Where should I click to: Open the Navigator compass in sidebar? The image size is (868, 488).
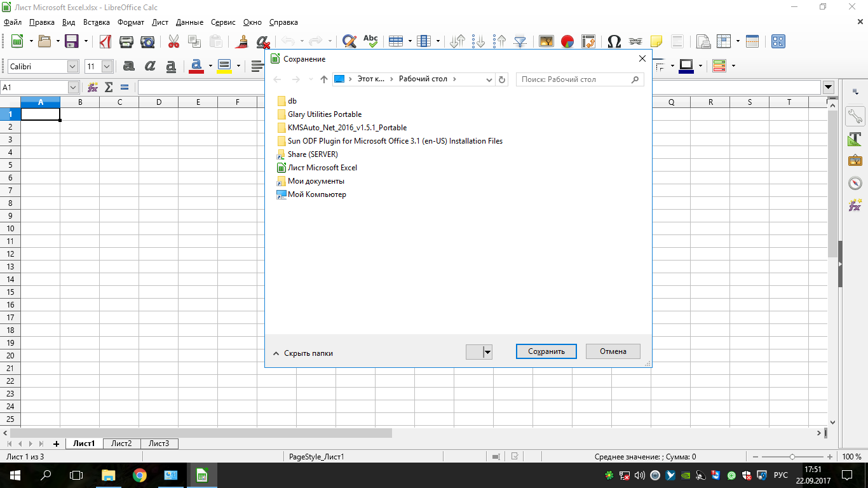(x=855, y=183)
